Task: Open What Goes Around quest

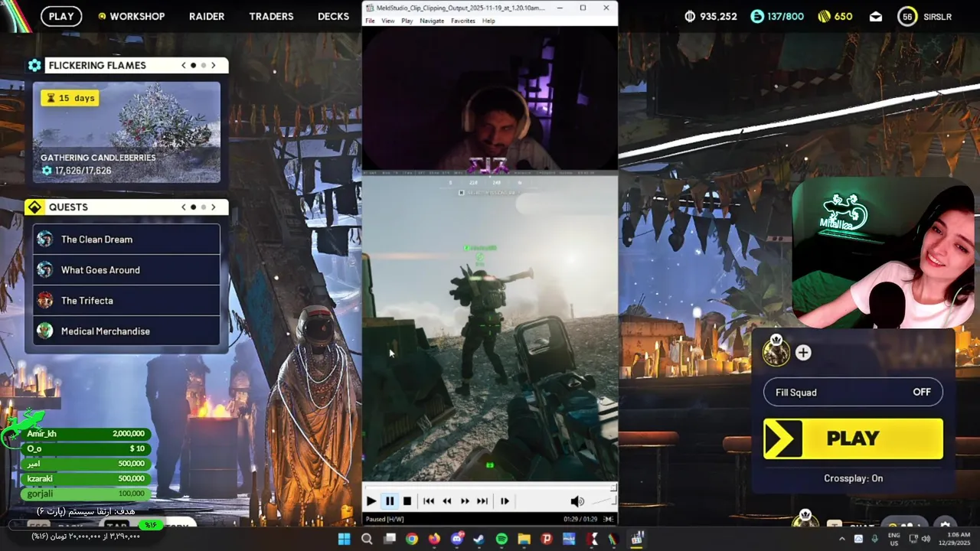Action: pos(126,270)
